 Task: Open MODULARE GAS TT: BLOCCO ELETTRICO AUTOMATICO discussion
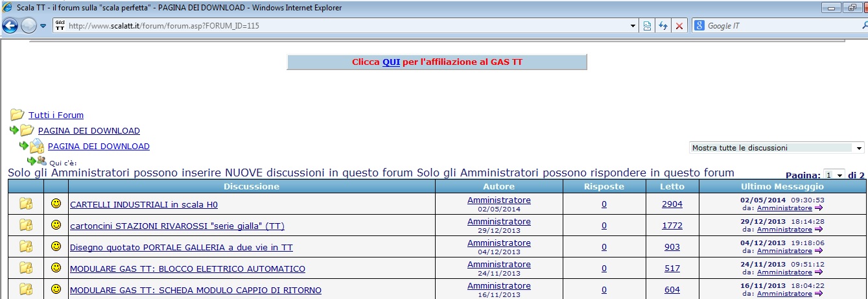pyautogui.click(x=187, y=269)
